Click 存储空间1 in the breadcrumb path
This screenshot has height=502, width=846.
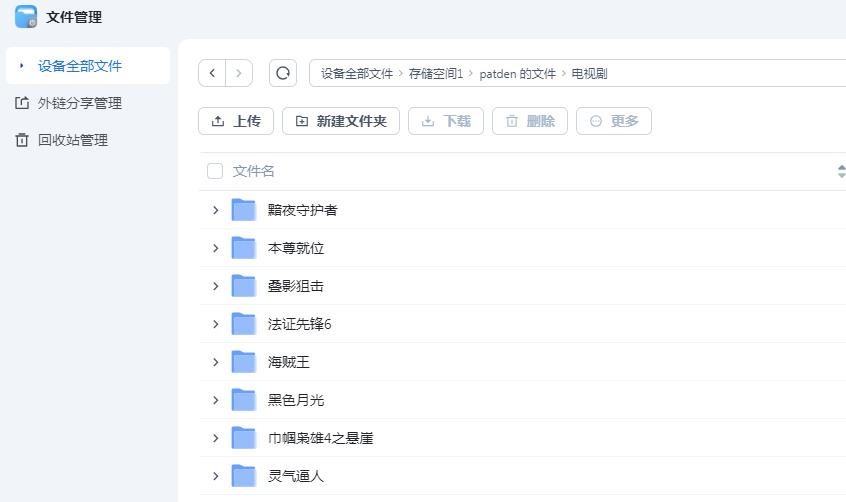tap(436, 73)
